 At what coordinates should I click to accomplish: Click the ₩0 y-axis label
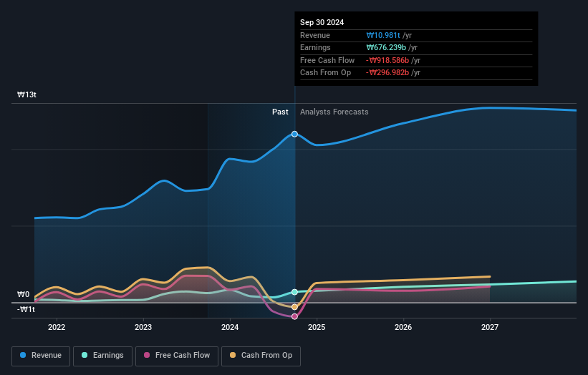(x=23, y=294)
